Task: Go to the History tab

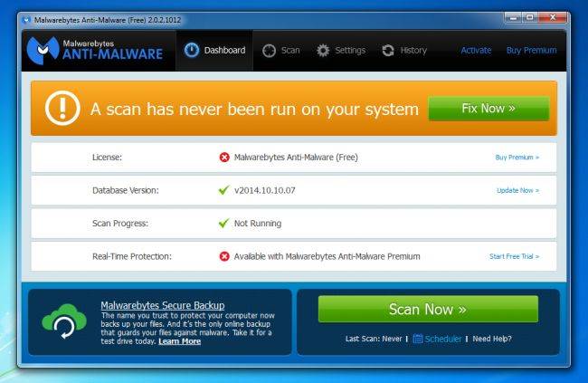Action: click(404, 51)
